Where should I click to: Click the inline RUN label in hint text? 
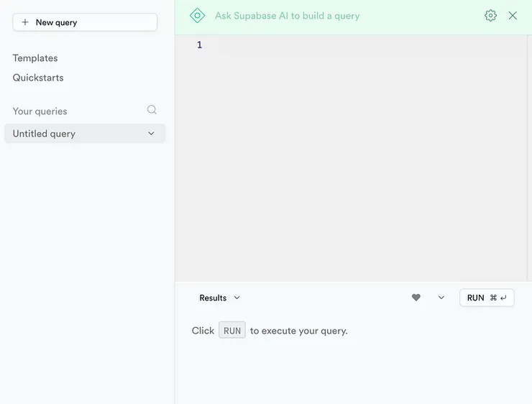[232, 331]
